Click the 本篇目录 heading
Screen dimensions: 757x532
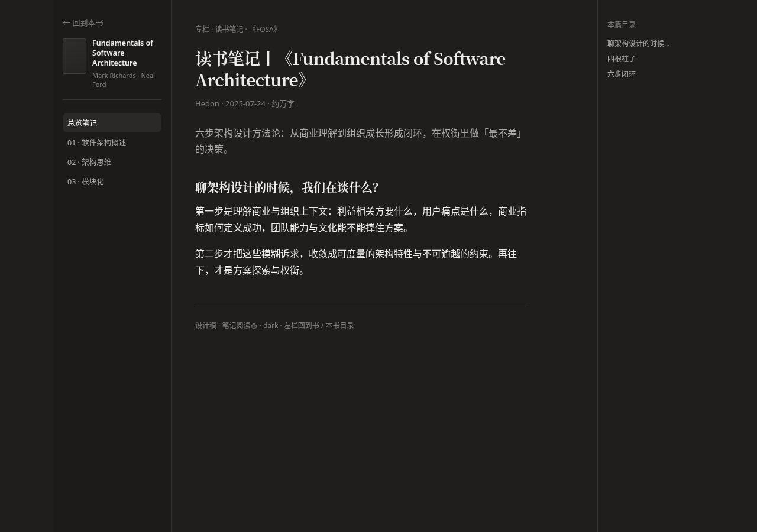622,24
